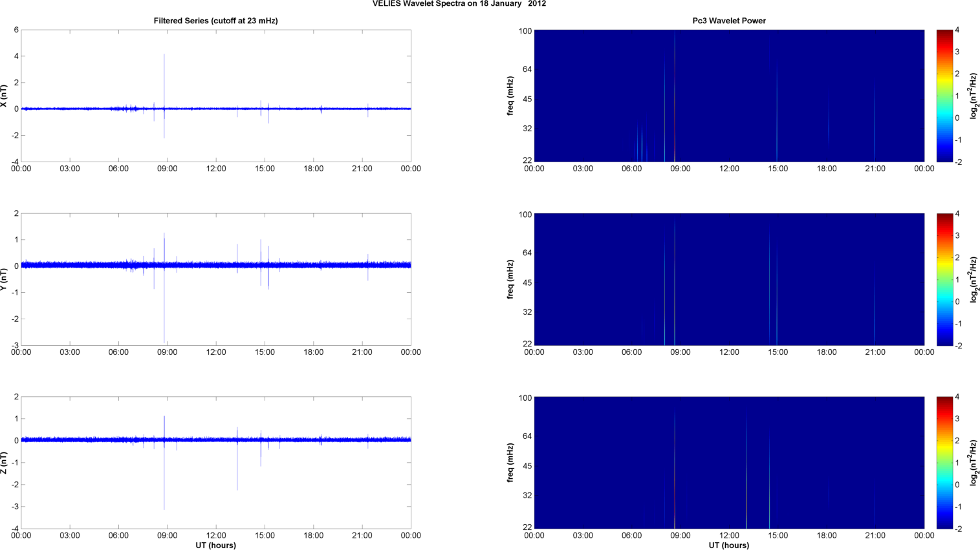
Task: Click 'freq (mHz)' label of bottom wavelet plot
Action: pyautogui.click(x=510, y=463)
